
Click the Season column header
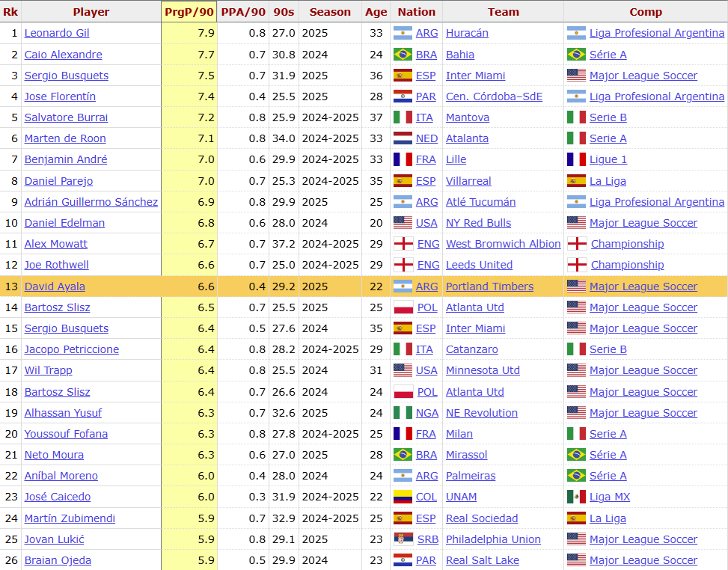[x=330, y=12]
